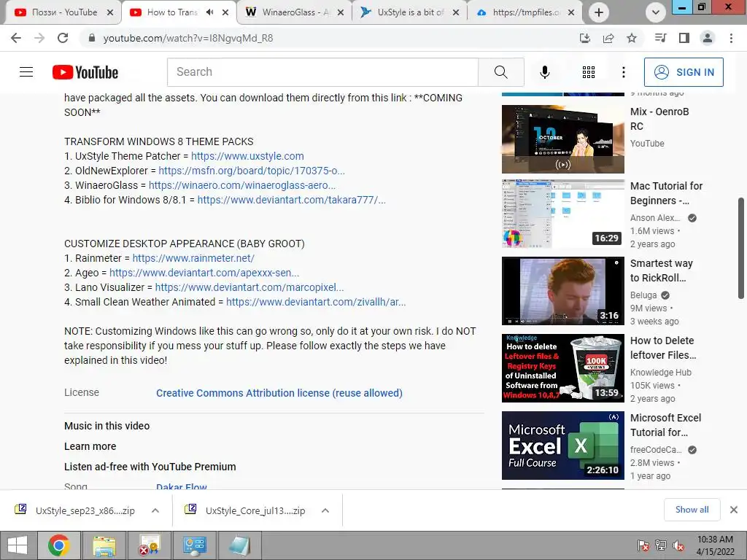Open Creative Commons Attribution license link
This screenshot has width=747, height=560.
279,393
